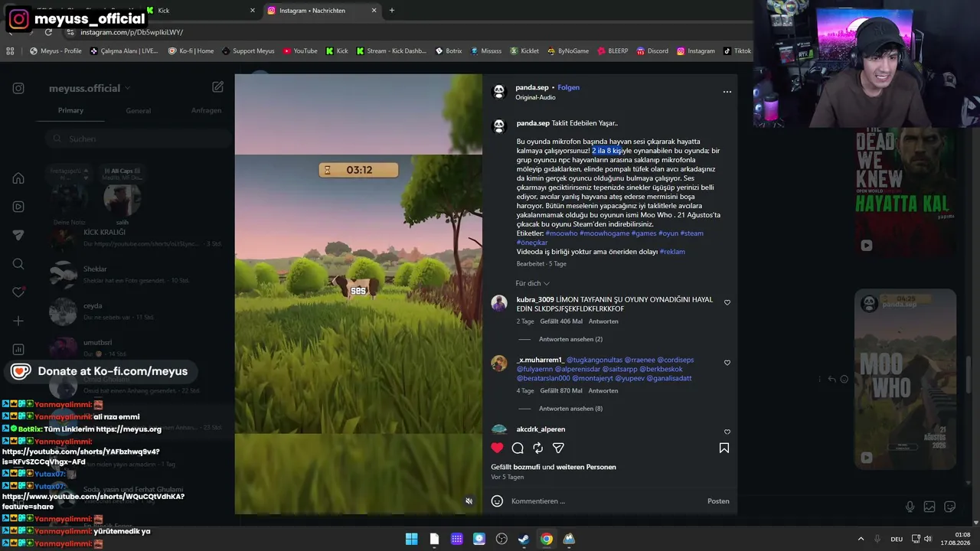Like the comment by kubra_3009
The width and height of the screenshot is (980, 551).
click(x=727, y=302)
